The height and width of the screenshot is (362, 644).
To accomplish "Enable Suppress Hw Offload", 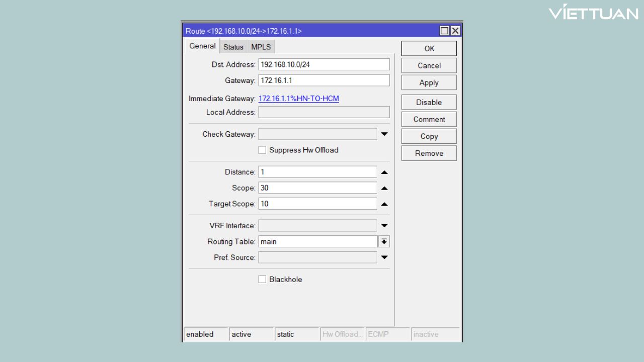I will click(262, 150).
